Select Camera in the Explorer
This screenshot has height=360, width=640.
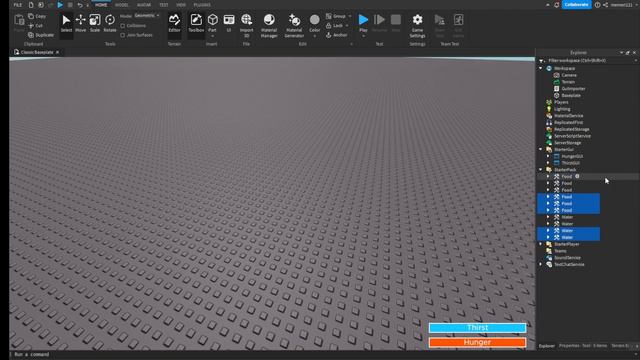569,75
